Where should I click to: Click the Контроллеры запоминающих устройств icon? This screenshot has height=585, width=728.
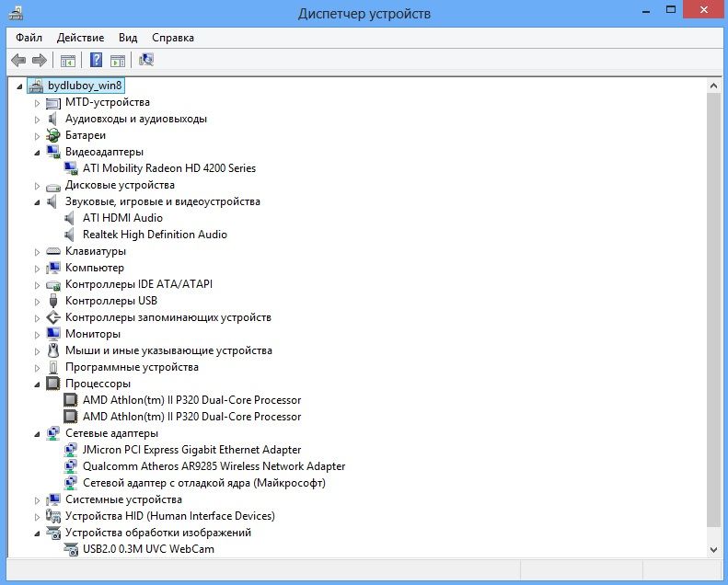tap(53, 317)
